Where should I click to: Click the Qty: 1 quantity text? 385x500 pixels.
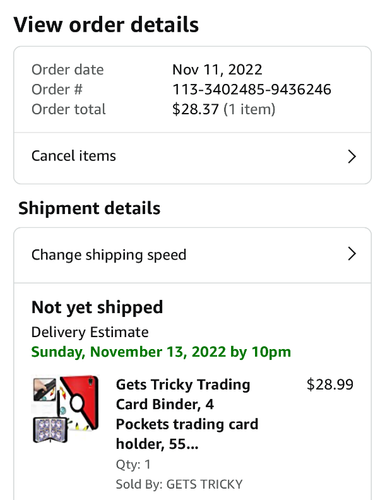(x=133, y=464)
